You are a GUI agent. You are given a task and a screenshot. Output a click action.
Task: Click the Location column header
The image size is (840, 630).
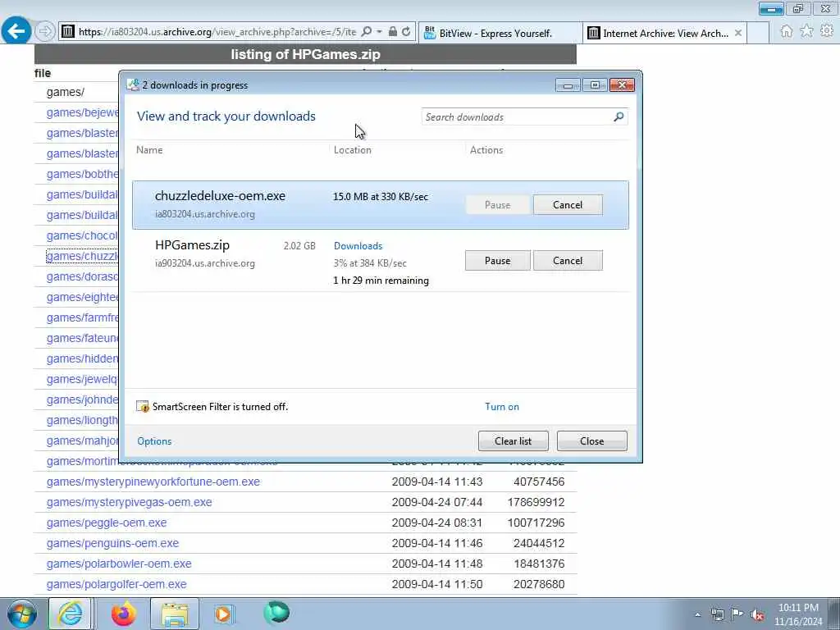(x=353, y=150)
